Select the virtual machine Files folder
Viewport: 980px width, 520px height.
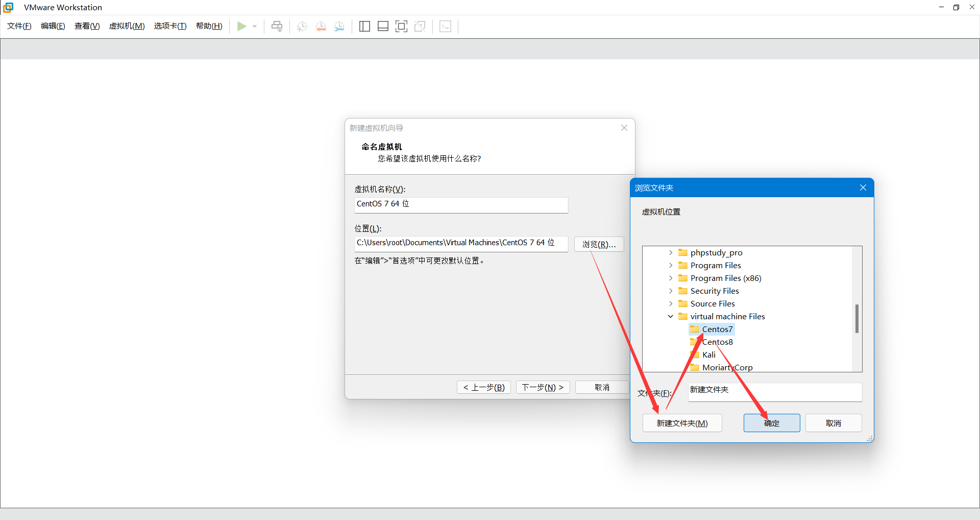click(x=722, y=316)
